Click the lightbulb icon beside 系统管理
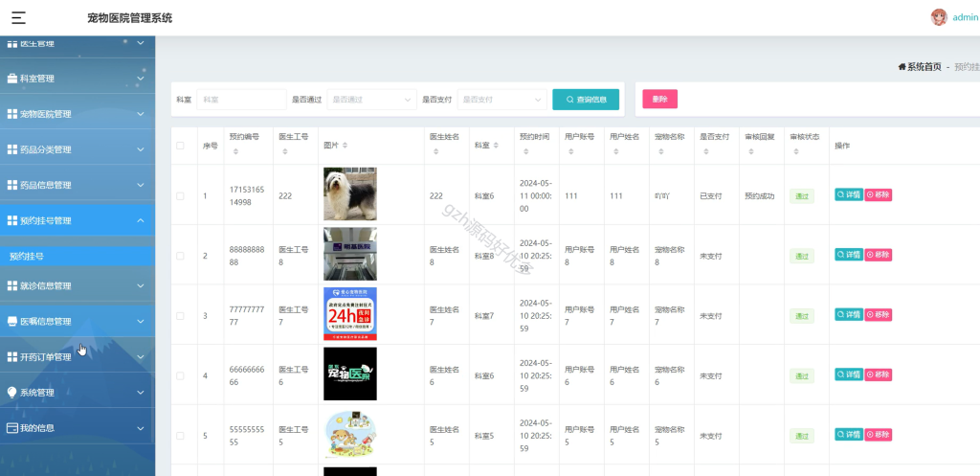This screenshot has height=476, width=980. tap(11, 392)
